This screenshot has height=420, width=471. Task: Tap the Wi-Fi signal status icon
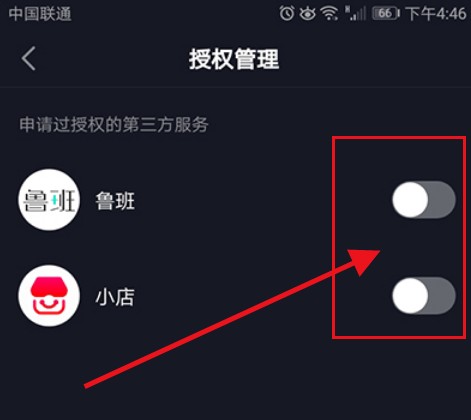pyautogui.click(x=329, y=14)
